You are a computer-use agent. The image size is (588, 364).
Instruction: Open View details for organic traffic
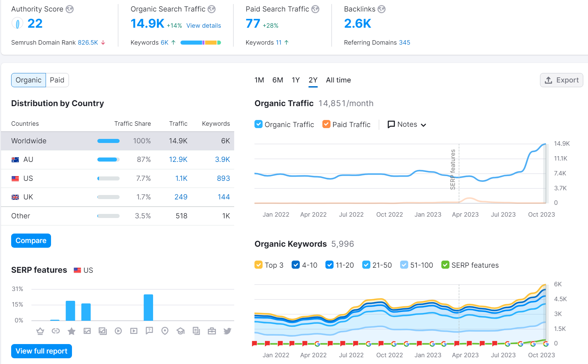point(203,26)
